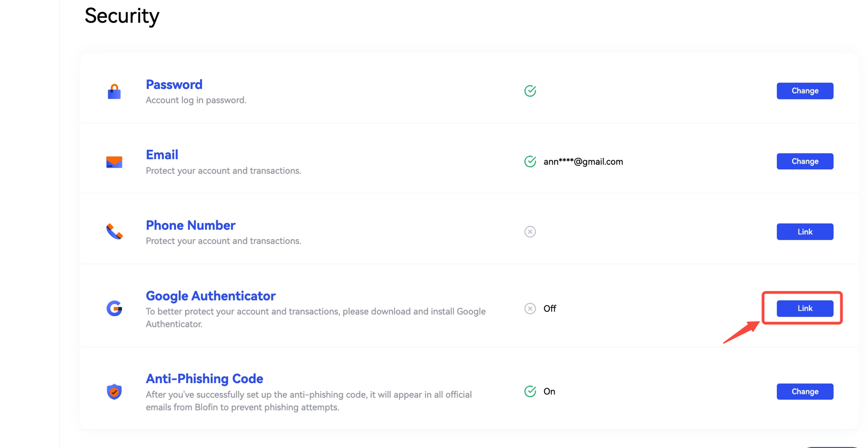
Task: Click the green checkmark beside Anti-Phishing Code
Action: tap(530, 391)
